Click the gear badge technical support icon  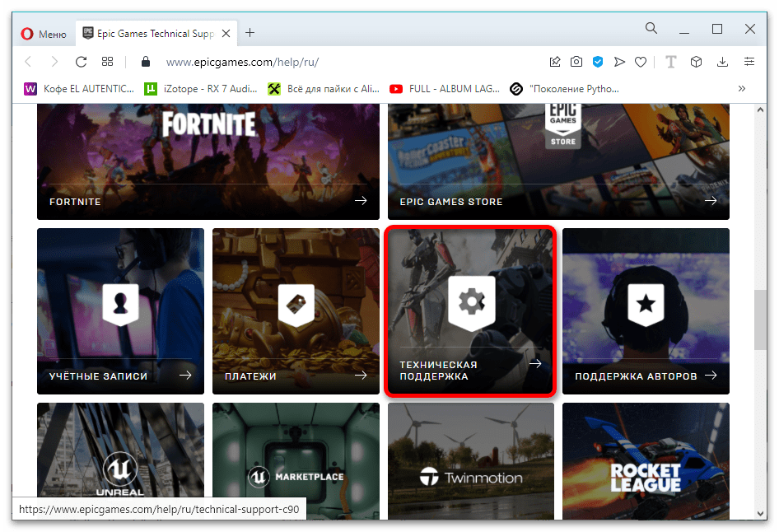[472, 302]
